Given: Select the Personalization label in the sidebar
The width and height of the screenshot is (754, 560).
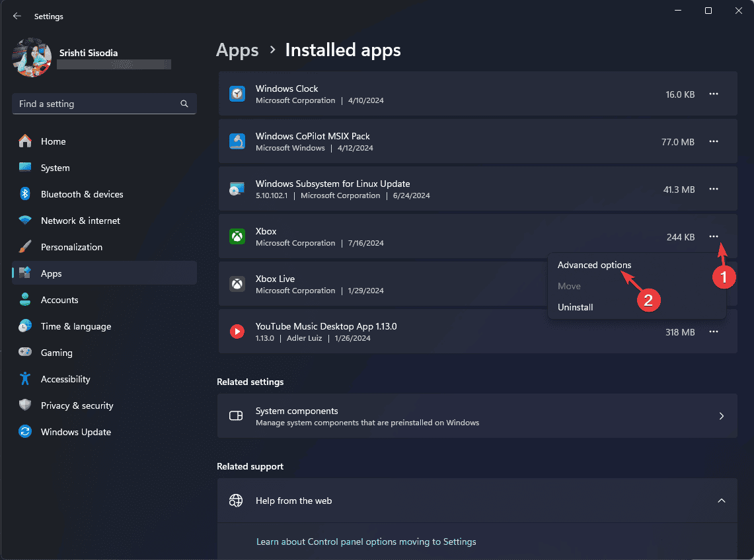Looking at the screenshot, I should click(x=71, y=247).
